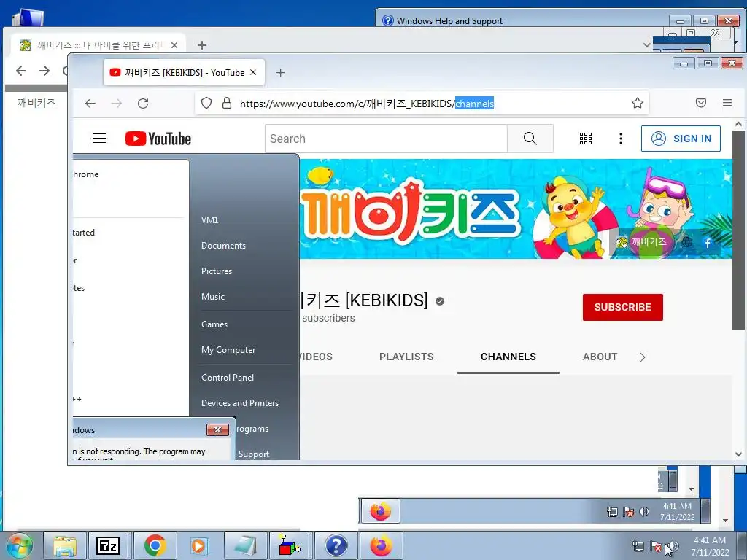
Task: Click the red SUBSCRIBE button
Action: pyautogui.click(x=623, y=307)
